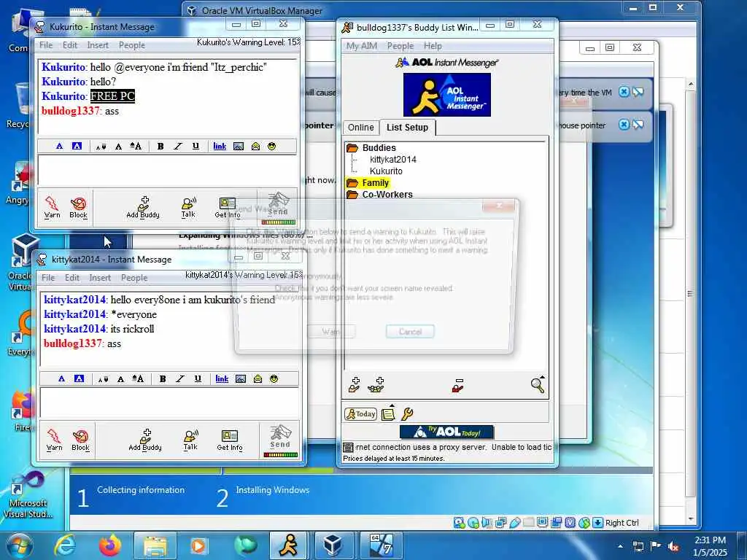
Task: Open wrench preferences icon in Buddy List
Action: [x=407, y=414]
